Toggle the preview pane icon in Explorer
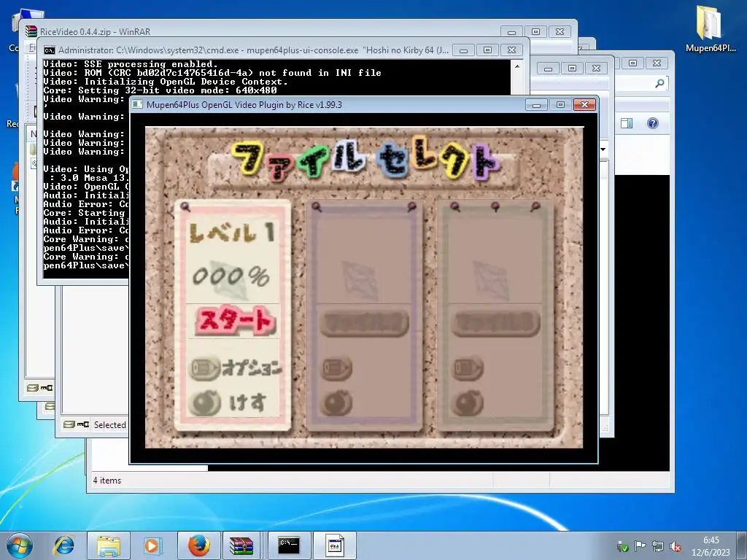Screen dimensions: 747x560 (627, 123)
